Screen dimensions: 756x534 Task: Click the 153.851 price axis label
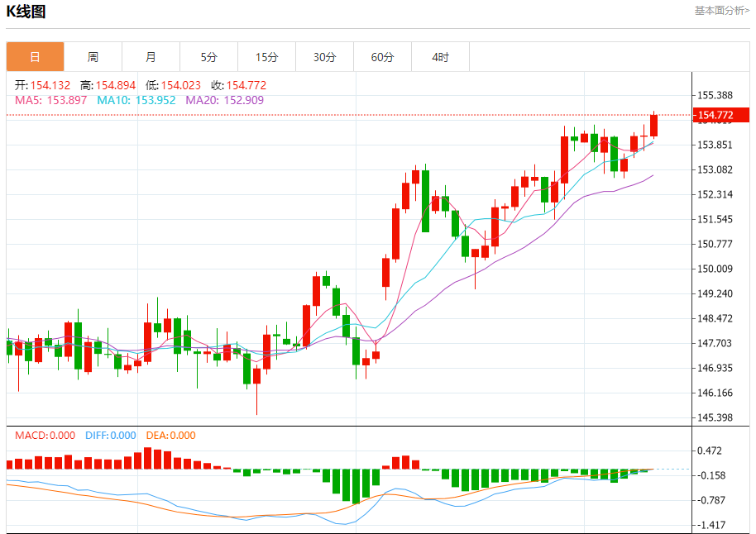coord(715,145)
